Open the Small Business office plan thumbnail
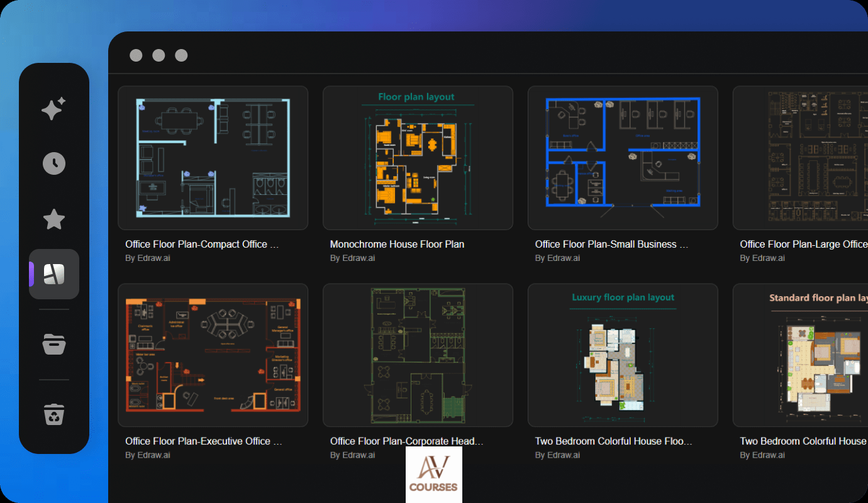 tap(623, 158)
